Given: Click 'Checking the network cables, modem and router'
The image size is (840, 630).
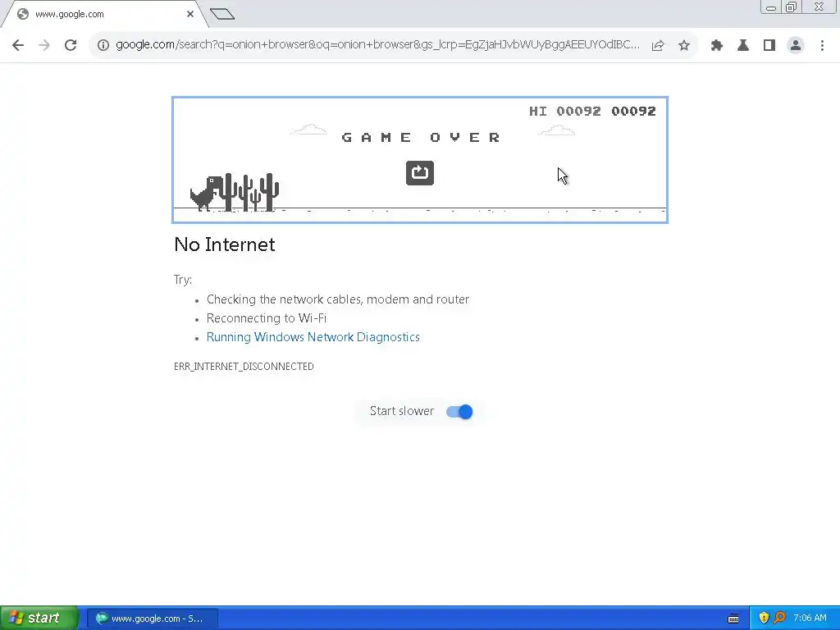Looking at the screenshot, I should pyautogui.click(x=338, y=299).
